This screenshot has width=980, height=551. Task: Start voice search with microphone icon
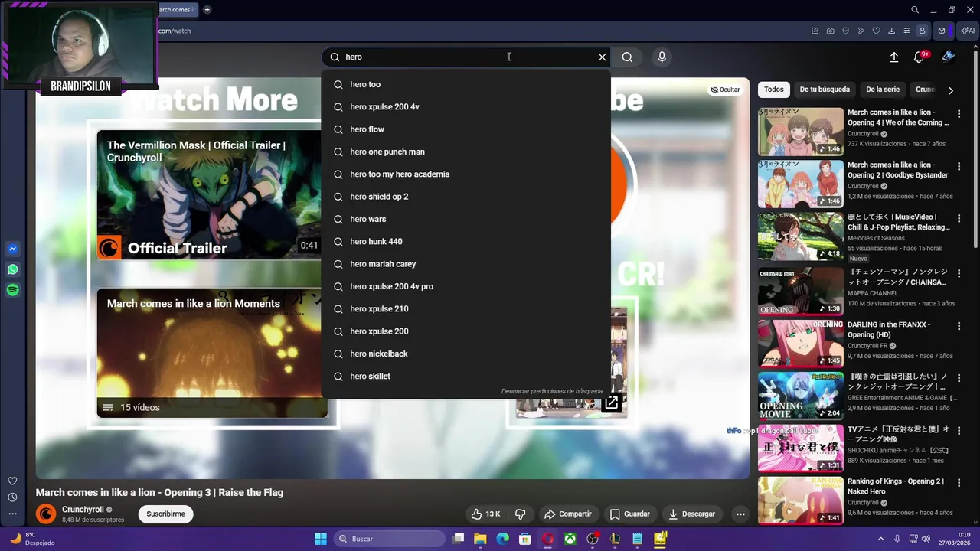coord(662,57)
